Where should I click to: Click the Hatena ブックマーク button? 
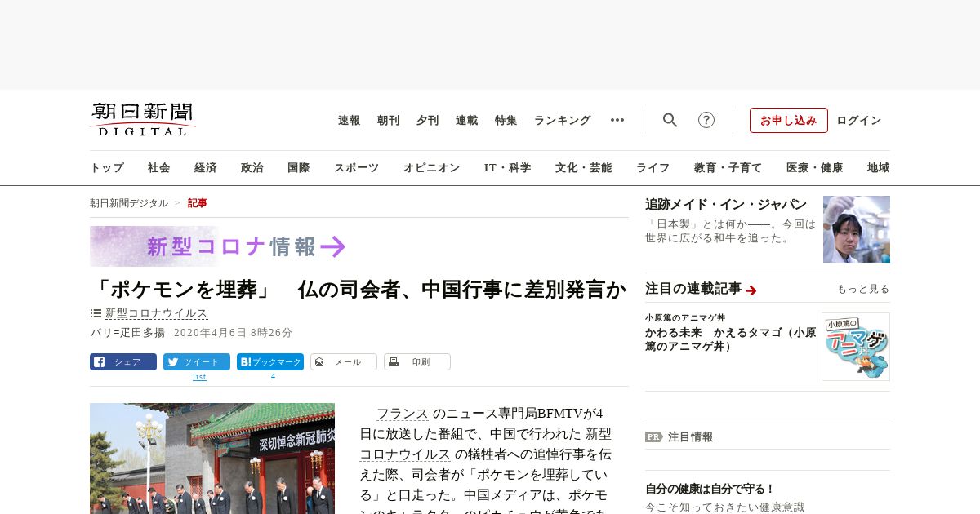point(270,361)
